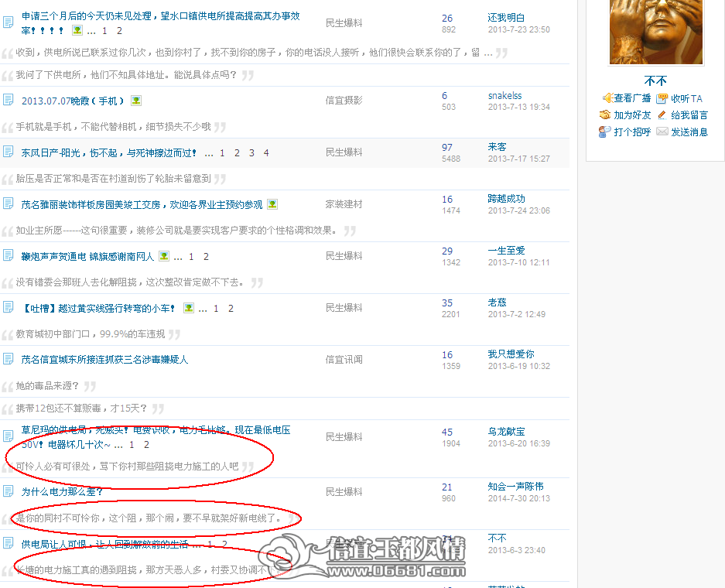The width and height of the screenshot is (725, 588).
Task: Click image attachment icon on 申请三个月 thread
Action: 77,30
